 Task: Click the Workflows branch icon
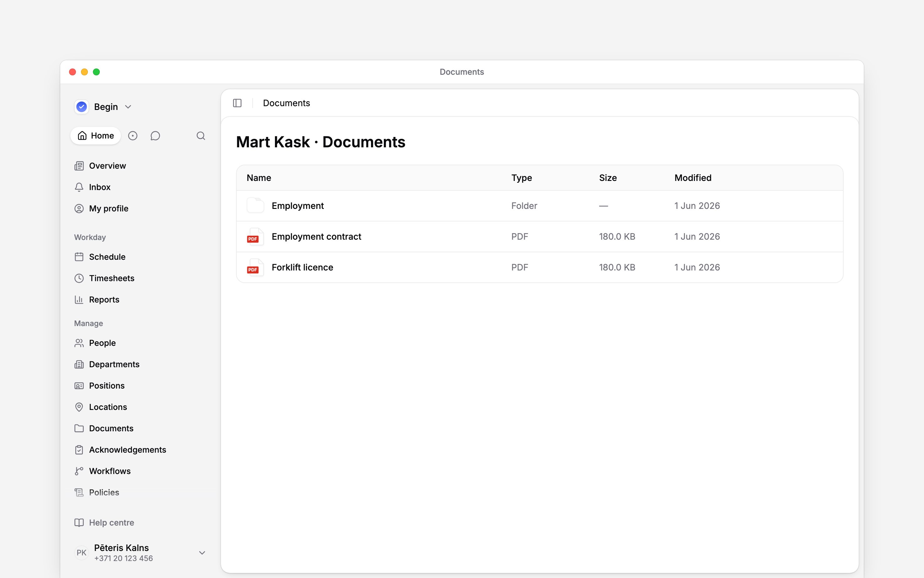coord(79,471)
